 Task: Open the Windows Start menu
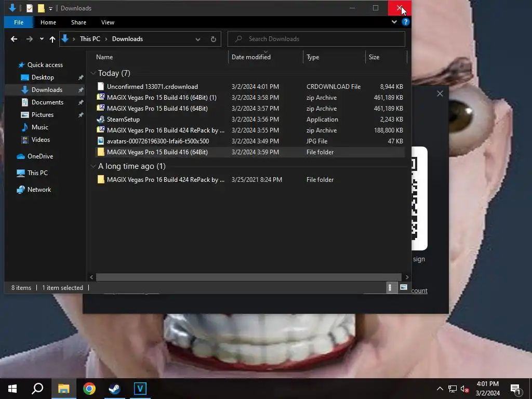click(x=12, y=389)
